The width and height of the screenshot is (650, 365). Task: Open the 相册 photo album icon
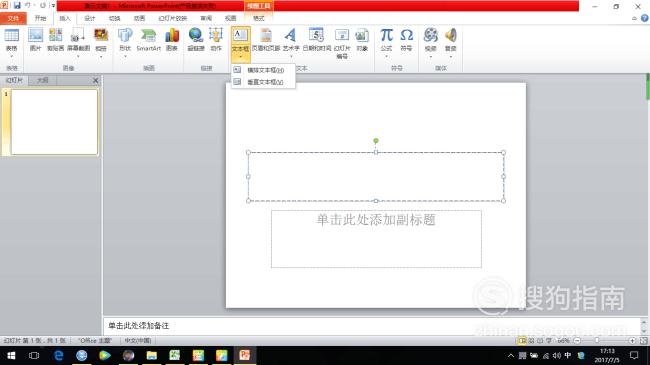coord(101,35)
